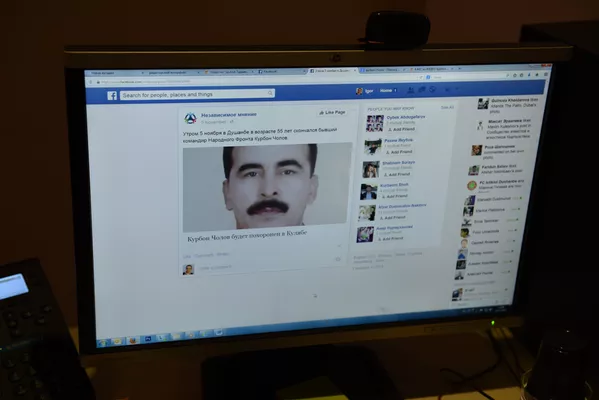Click the Windows Start button
This screenshot has height=400, width=599.
click(102, 342)
